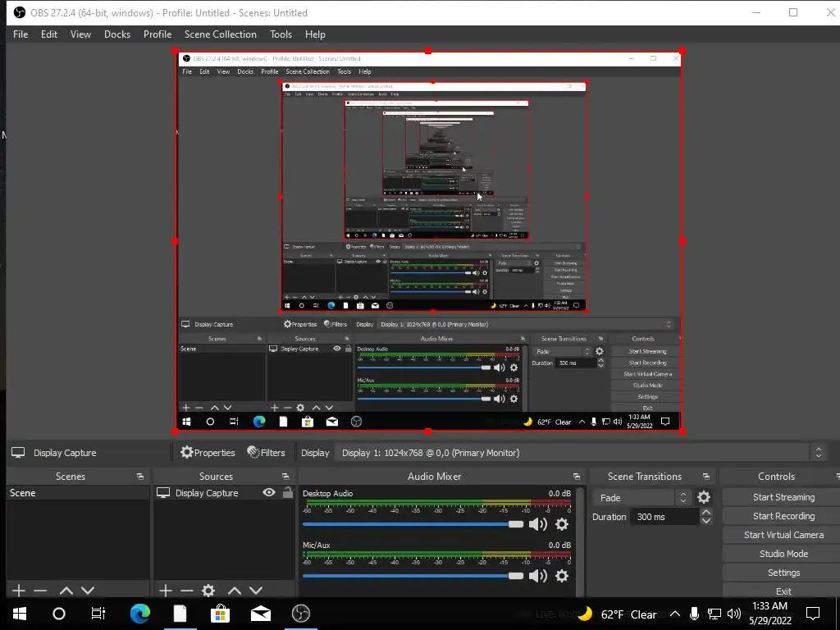The image size is (840, 630).
Task: Open transition properties gear icon
Action: point(703,498)
